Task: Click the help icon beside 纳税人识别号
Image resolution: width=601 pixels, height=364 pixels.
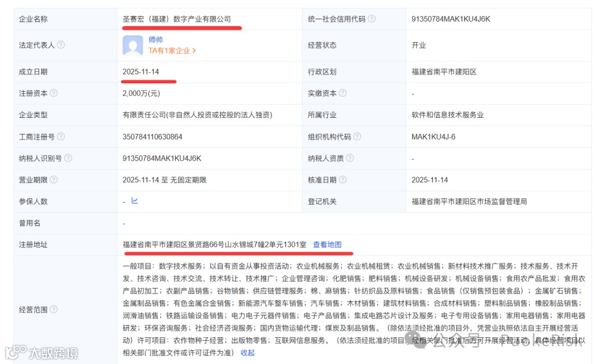Action: tap(67, 158)
